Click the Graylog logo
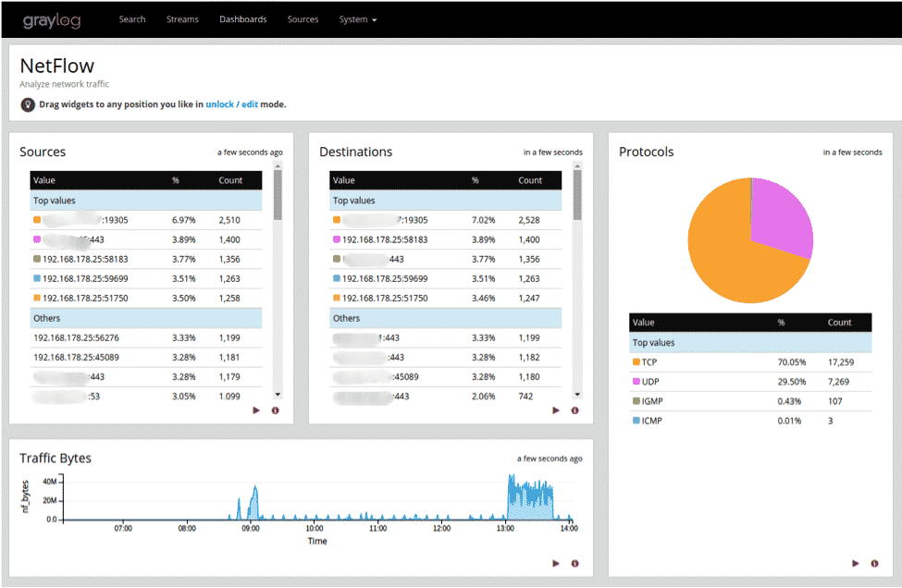902x588 pixels. (x=52, y=19)
